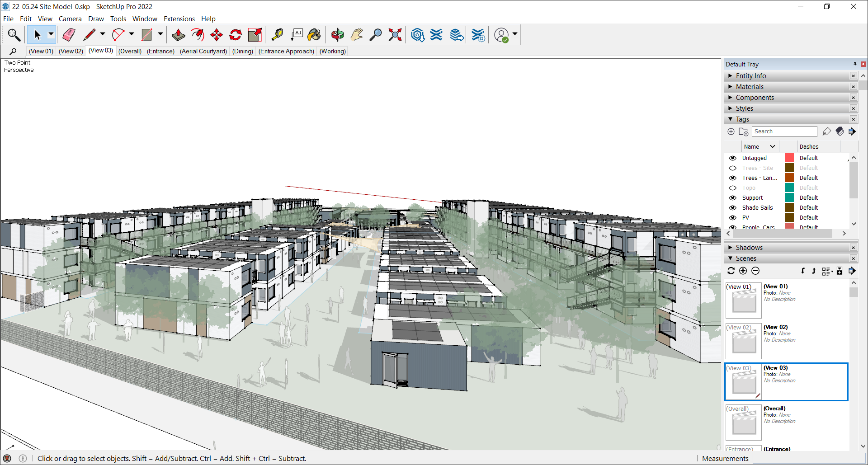Image resolution: width=868 pixels, height=465 pixels.
Task: Switch to the (Aerial Courtyard) scene tab
Action: [x=203, y=51]
